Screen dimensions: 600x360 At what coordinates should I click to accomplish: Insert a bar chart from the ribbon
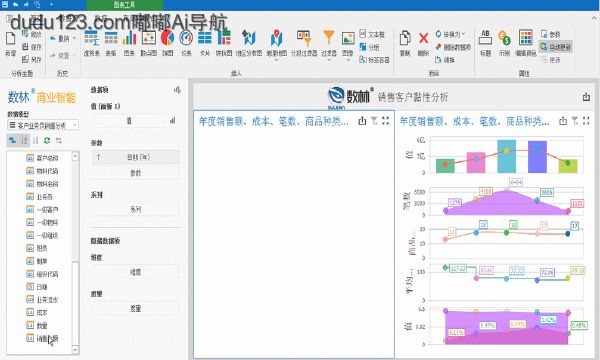pyautogui.click(x=129, y=43)
